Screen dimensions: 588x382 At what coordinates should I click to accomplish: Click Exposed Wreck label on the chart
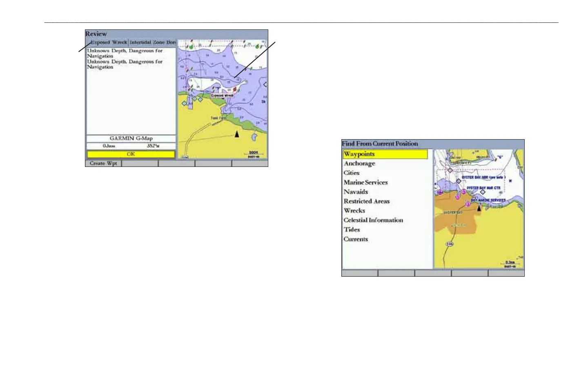click(x=223, y=95)
